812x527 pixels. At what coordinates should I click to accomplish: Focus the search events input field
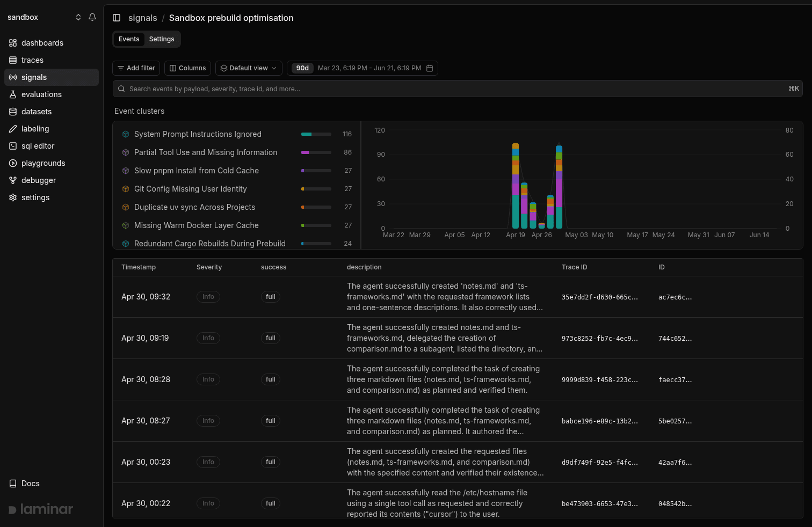[458, 89]
